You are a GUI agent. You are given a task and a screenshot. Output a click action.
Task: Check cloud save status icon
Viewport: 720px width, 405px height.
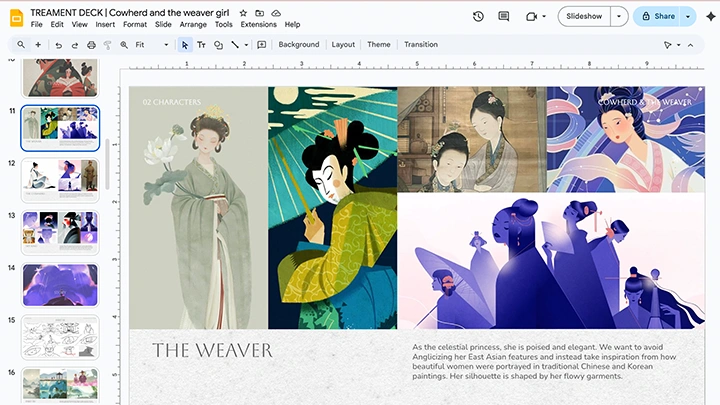pos(276,13)
